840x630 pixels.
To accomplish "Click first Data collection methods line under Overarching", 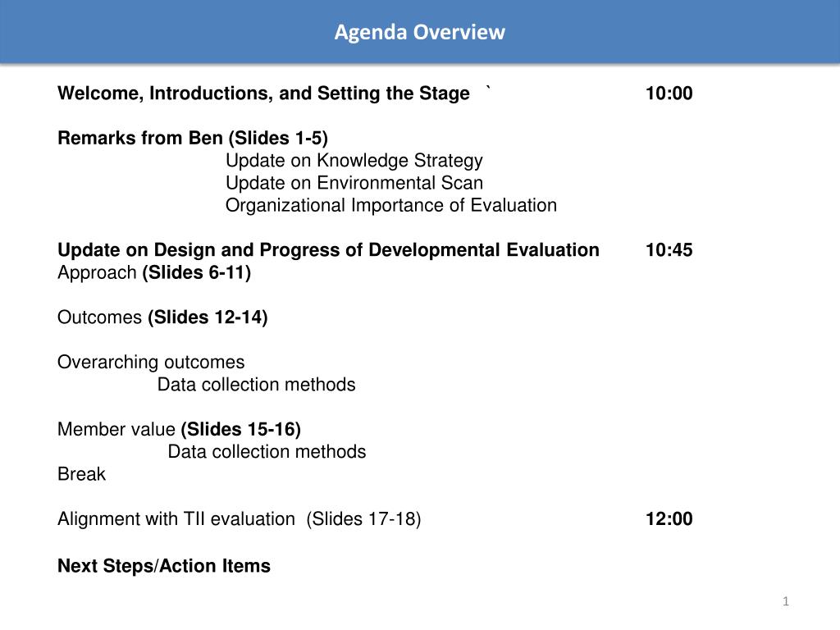I will point(256,385).
